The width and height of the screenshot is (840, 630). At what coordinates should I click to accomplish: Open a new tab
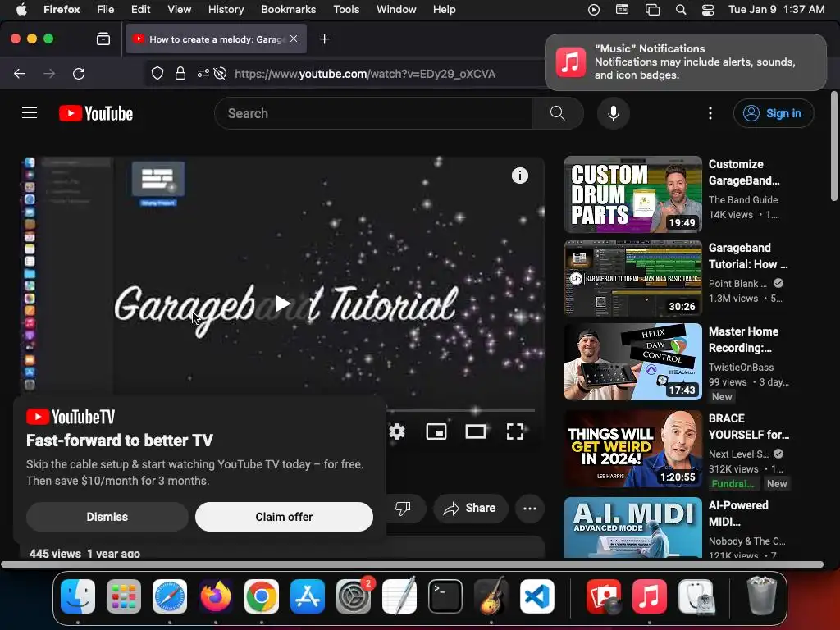[x=324, y=39]
